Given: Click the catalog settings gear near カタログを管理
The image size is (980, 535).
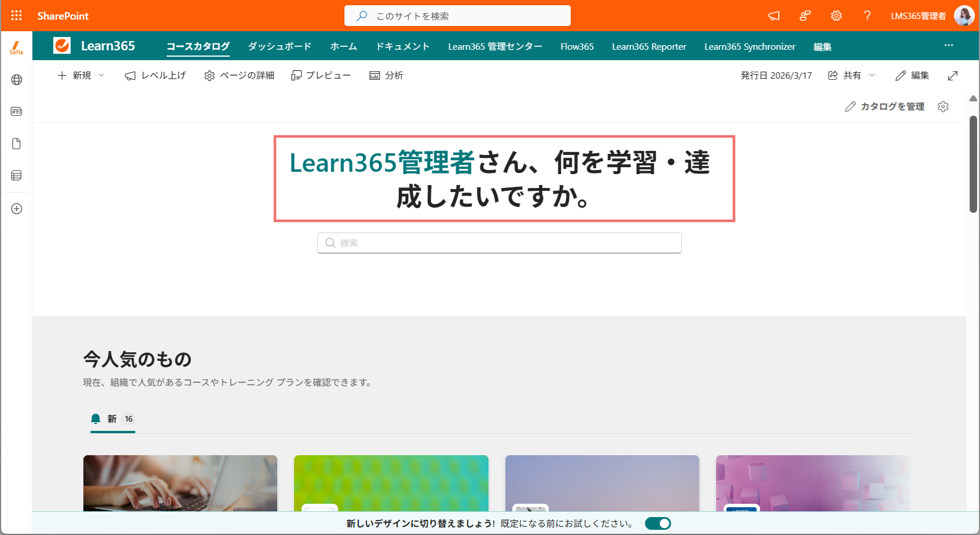Looking at the screenshot, I should pos(943,106).
